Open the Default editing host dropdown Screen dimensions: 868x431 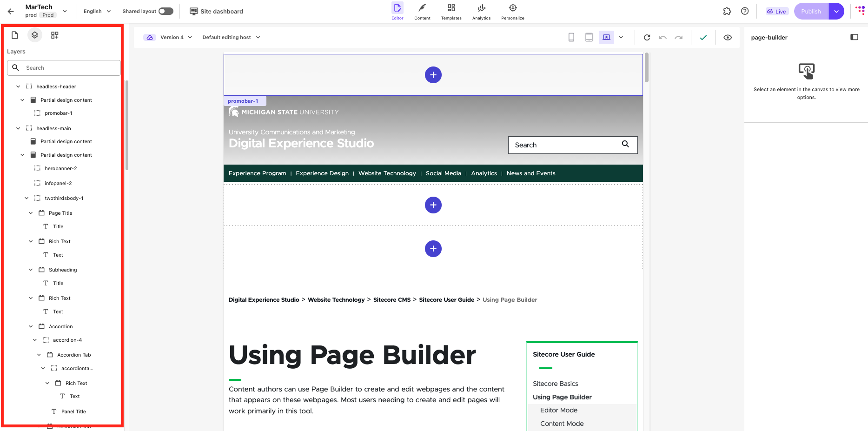pos(231,37)
